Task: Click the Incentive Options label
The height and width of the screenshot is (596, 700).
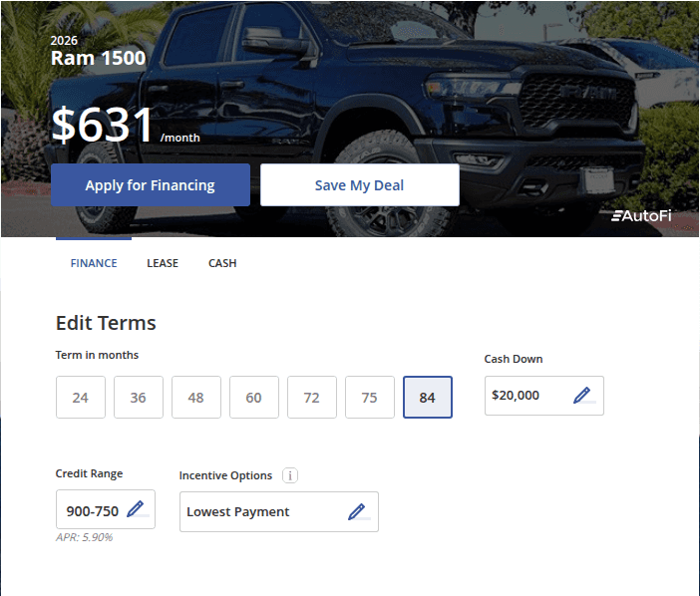Action: 225,475
